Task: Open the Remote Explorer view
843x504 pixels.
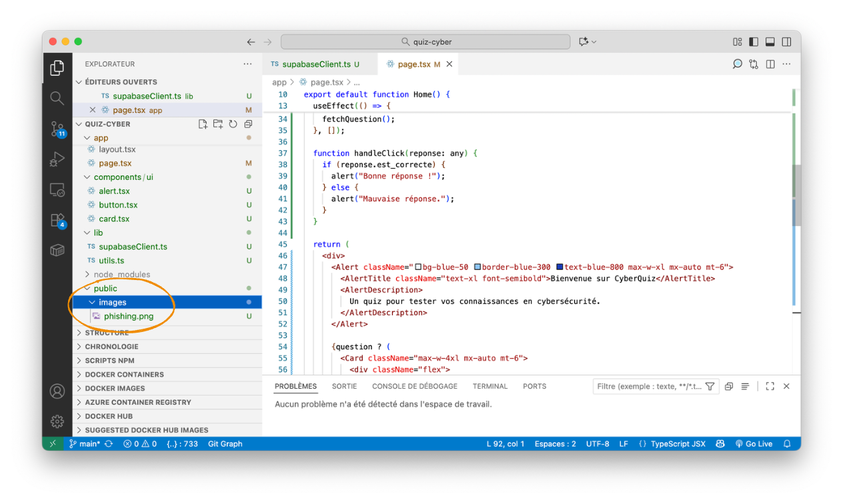Action: click(x=57, y=190)
